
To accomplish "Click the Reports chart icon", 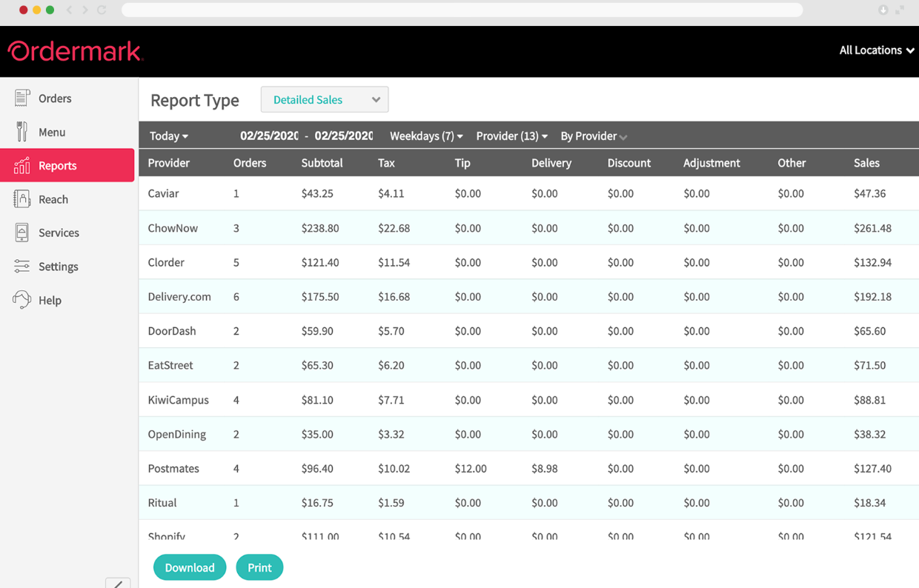I will 21,165.
